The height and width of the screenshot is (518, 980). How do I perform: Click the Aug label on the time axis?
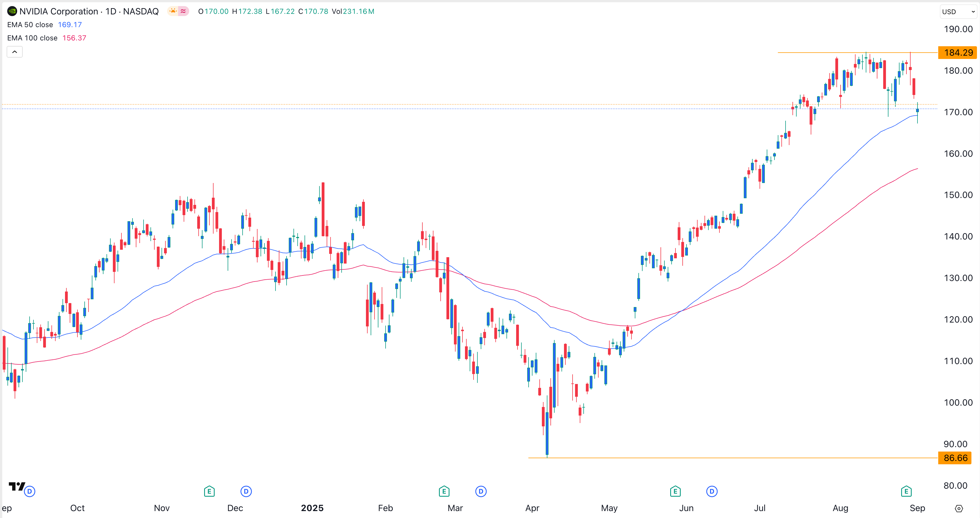840,508
